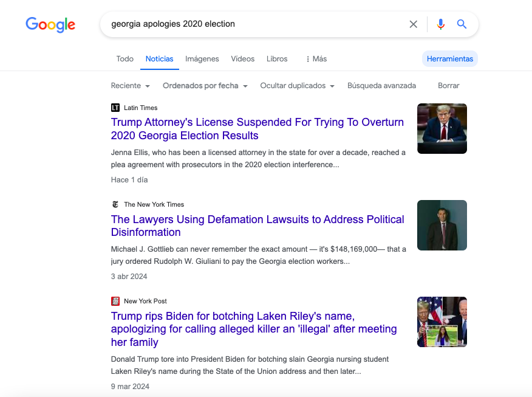
Task: Click the Latin Times source name
Action: (140, 108)
